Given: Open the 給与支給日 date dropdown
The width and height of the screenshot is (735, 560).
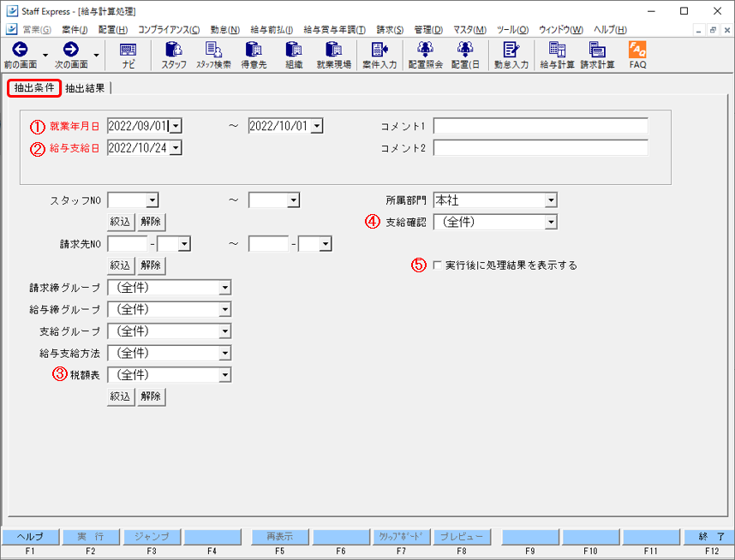Looking at the screenshot, I should 176,148.
